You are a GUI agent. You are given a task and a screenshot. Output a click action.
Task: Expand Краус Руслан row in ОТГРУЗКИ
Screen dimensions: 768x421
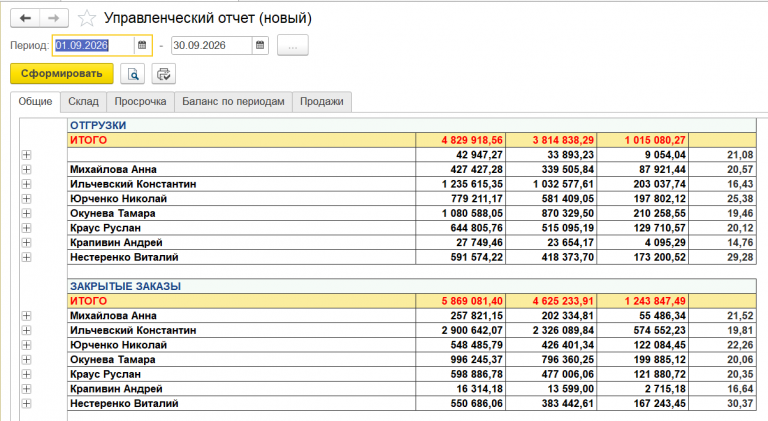coord(26,228)
